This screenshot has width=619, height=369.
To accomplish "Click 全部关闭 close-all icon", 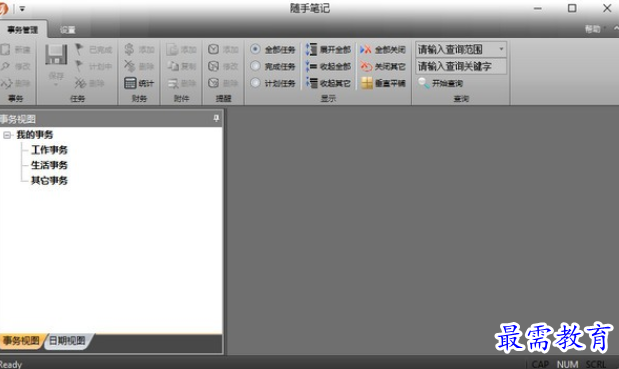I will [x=366, y=49].
